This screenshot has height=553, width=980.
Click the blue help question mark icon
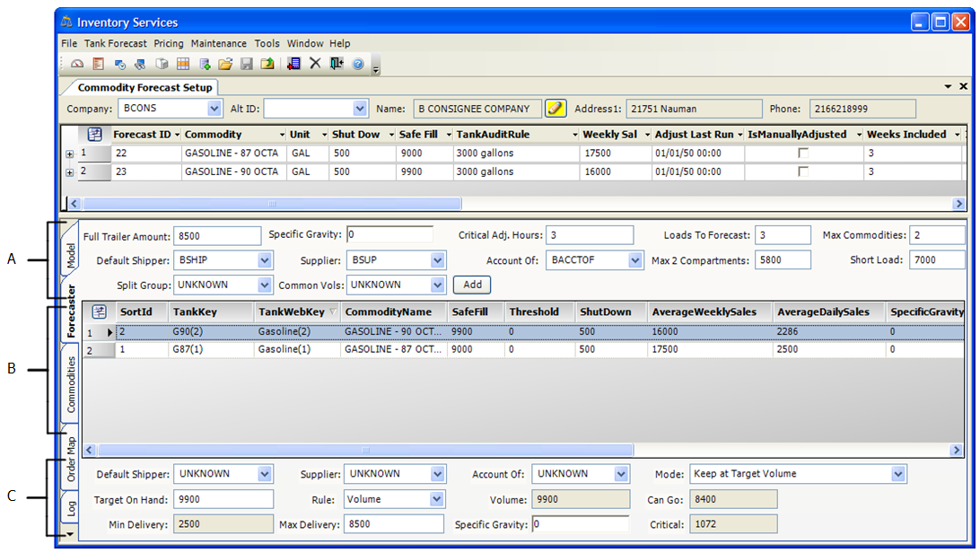357,64
